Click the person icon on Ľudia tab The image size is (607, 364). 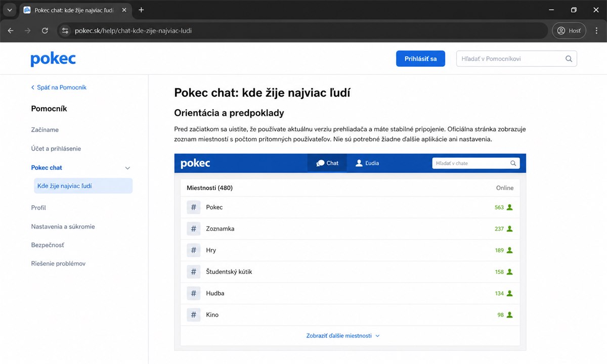359,163
